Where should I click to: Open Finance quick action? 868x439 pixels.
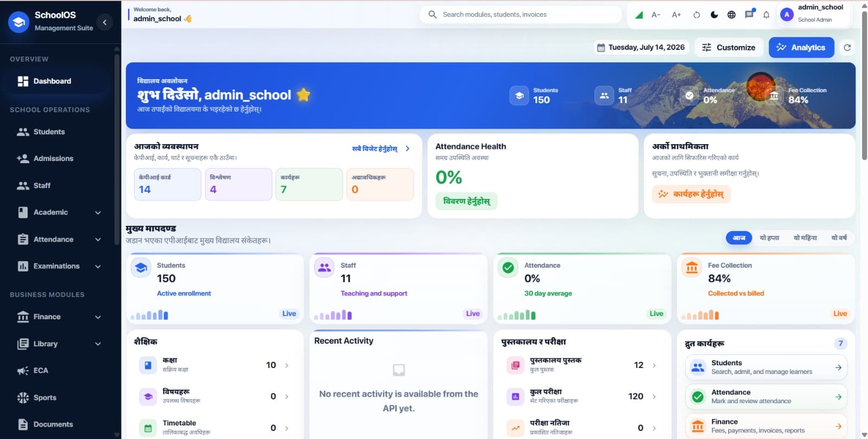click(x=766, y=426)
